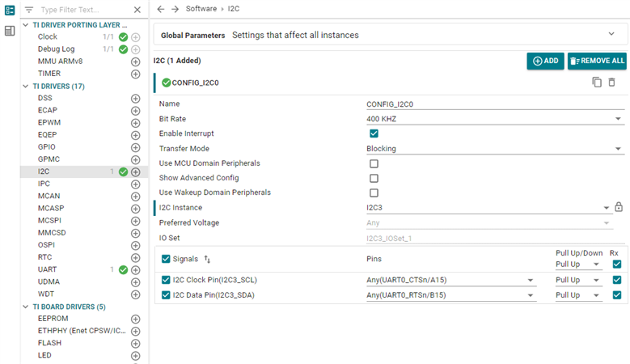Click the add icon next to GPIO

coord(136,147)
